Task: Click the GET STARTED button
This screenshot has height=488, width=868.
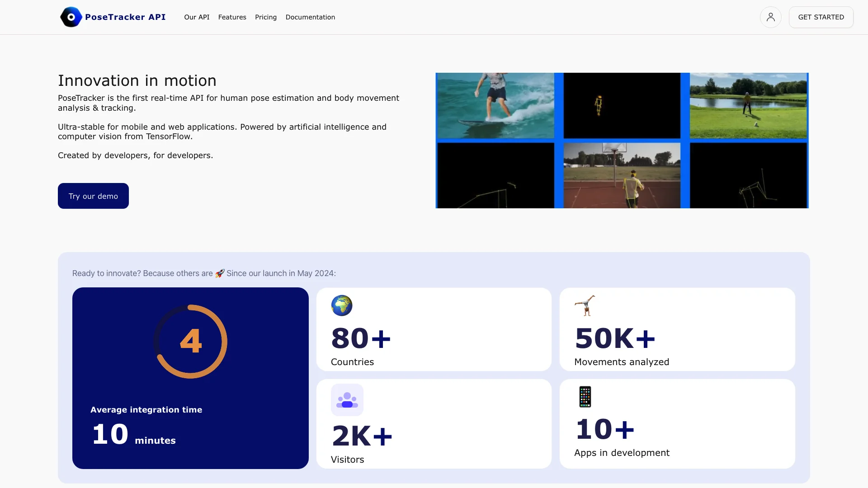Action: pyautogui.click(x=821, y=17)
